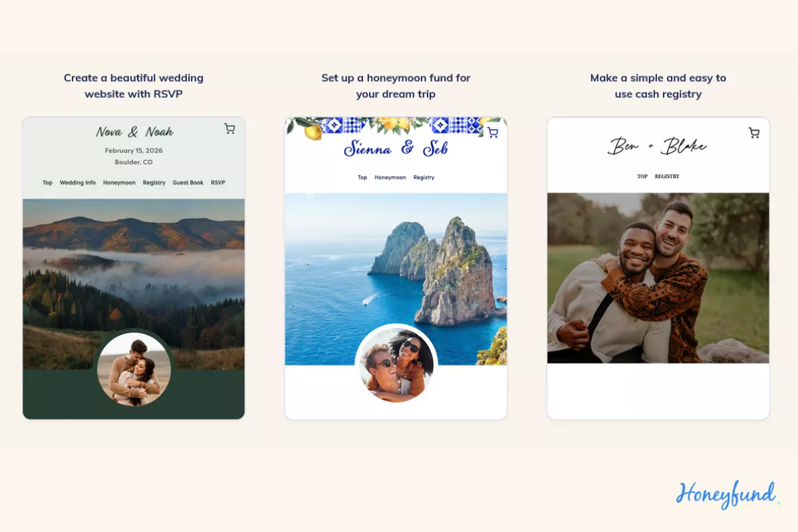Image resolution: width=798 pixels, height=532 pixels.
Task: Select Honeymoon in Nova & Noah navigation
Action: (119, 183)
